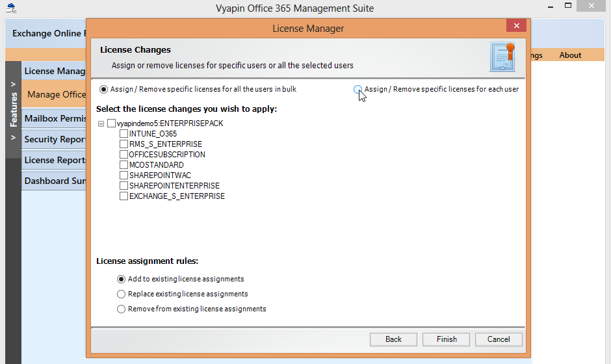The height and width of the screenshot is (364, 611).
Task: Toggle the MCOSTANDARD checkbox
Action: 123,165
